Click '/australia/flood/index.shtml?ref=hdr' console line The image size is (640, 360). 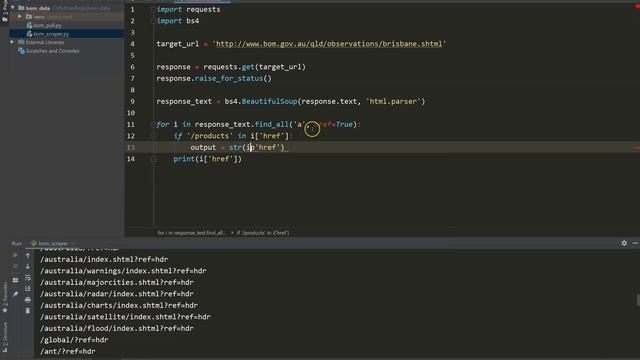click(x=117, y=328)
